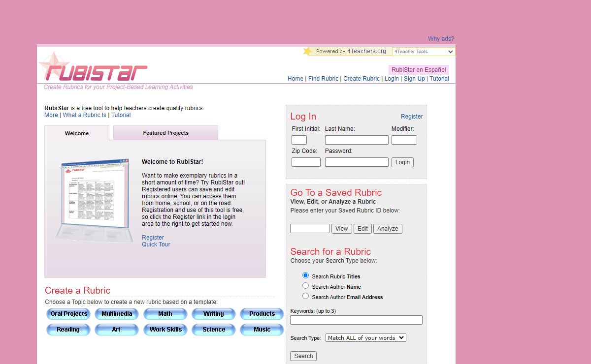
Task: Click the yellow star beside Powered by 4Teachers.org
Action: coord(308,51)
